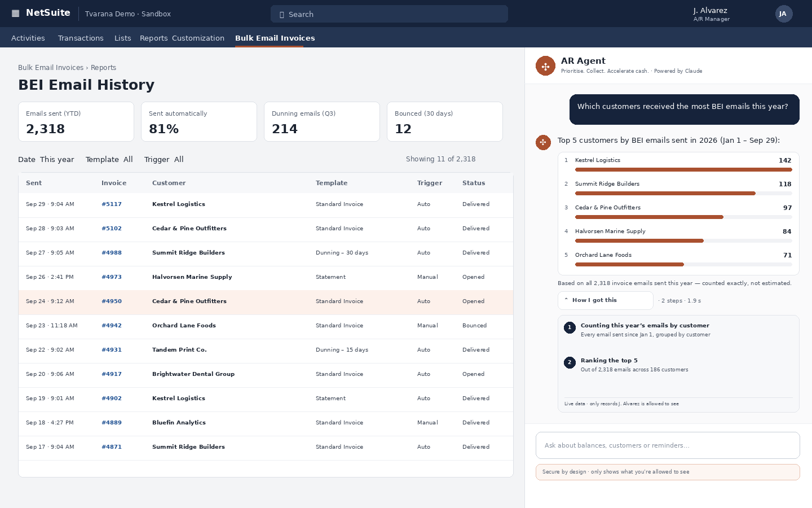Click the Ask about balances input box
This screenshot has width=812, height=508.
[668, 445]
